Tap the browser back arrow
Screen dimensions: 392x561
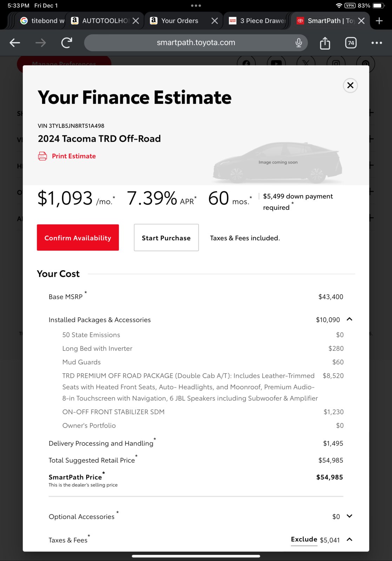pos(15,43)
